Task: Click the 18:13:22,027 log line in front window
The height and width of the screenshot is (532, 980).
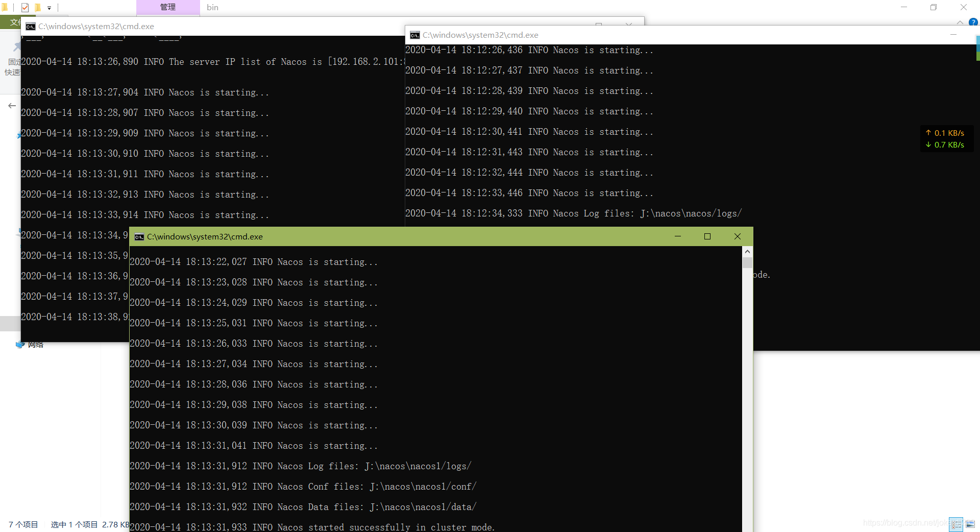Action: [254, 262]
